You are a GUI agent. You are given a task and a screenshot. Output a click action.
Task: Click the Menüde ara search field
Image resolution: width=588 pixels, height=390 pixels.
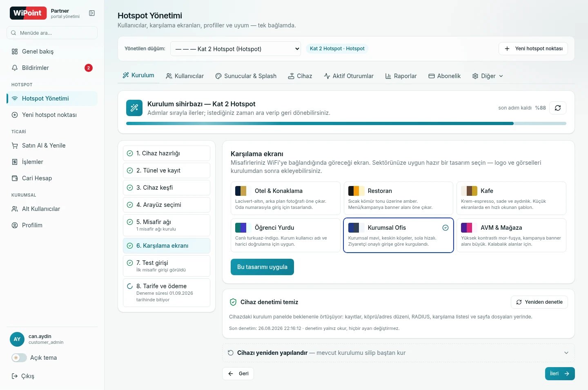(52, 33)
